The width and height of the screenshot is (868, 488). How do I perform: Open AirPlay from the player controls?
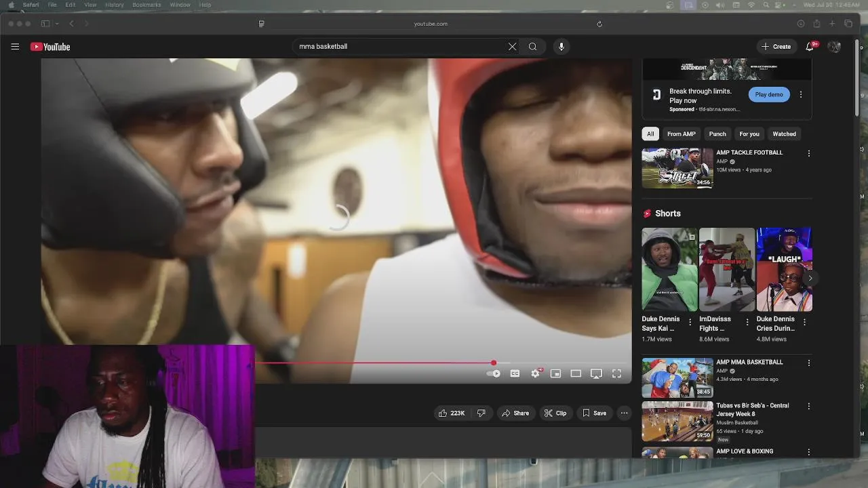pyautogui.click(x=596, y=373)
